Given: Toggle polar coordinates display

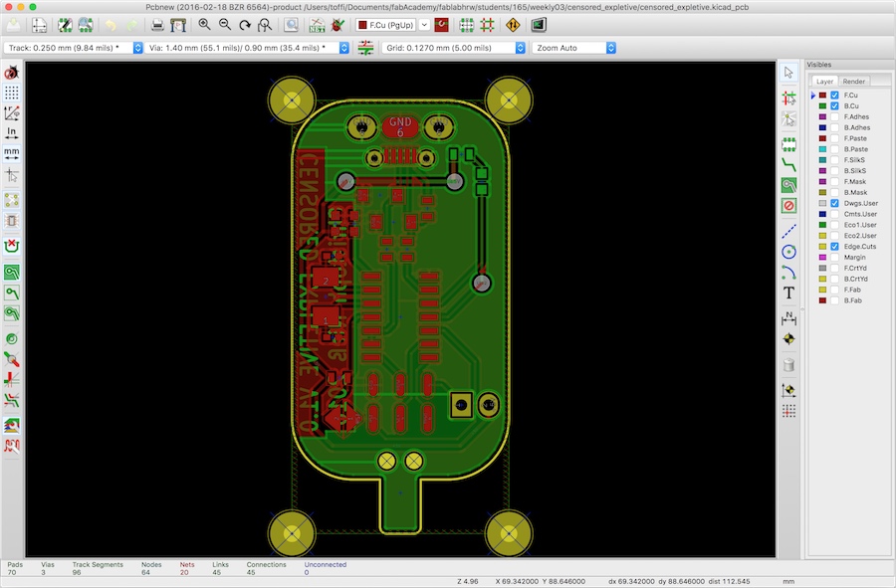Looking at the screenshot, I should pos(11,113).
